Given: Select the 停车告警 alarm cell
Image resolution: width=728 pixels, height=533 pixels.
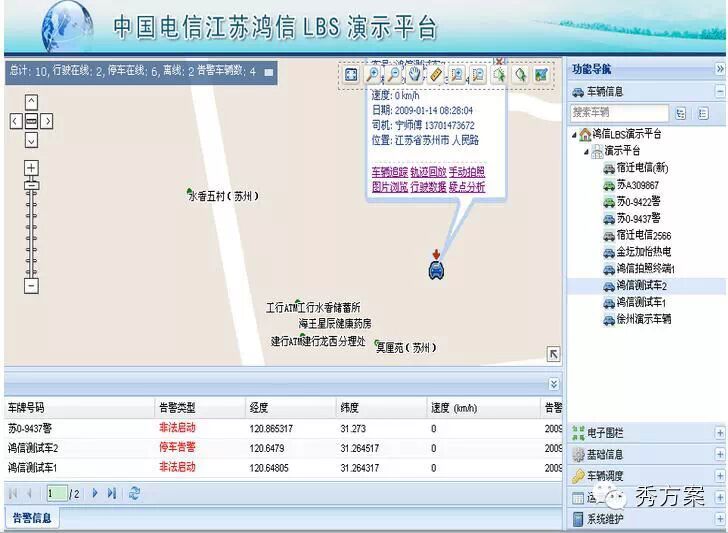Looking at the screenshot, I should [x=177, y=448].
